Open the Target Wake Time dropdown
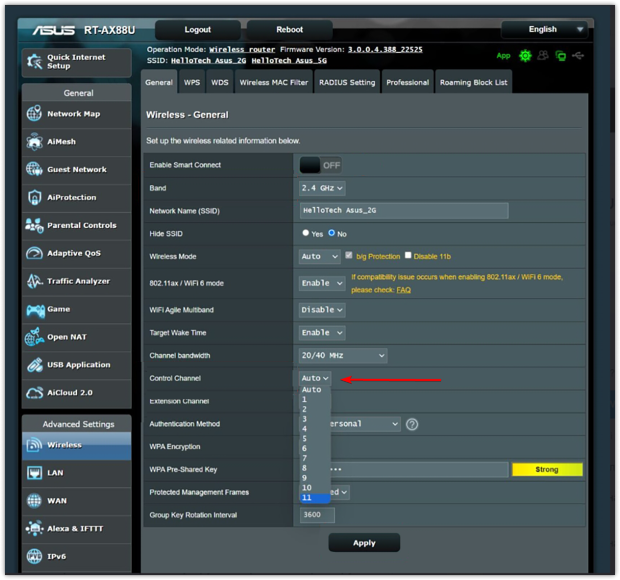620x580 pixels. coord(322,333)
